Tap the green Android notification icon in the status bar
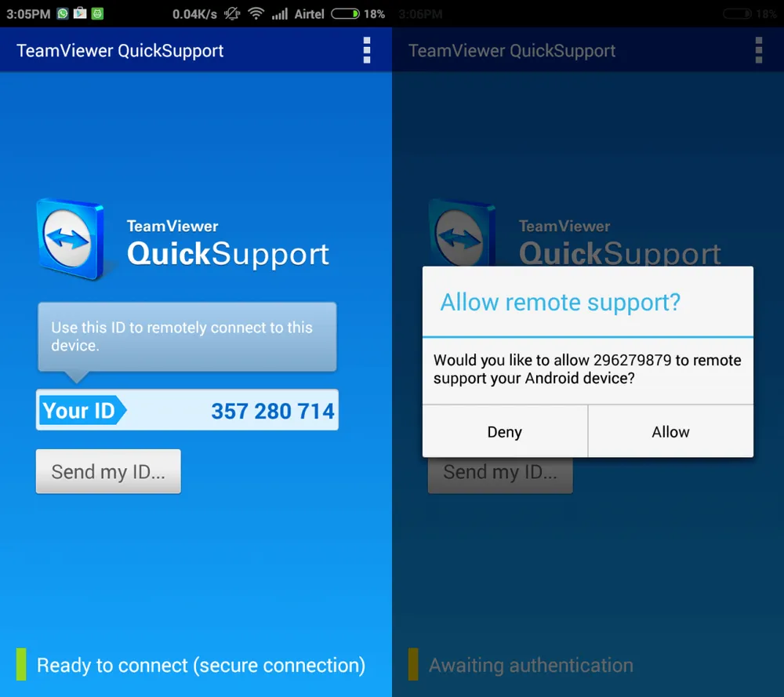Screen dimensions: 784x697 point(97,13)
